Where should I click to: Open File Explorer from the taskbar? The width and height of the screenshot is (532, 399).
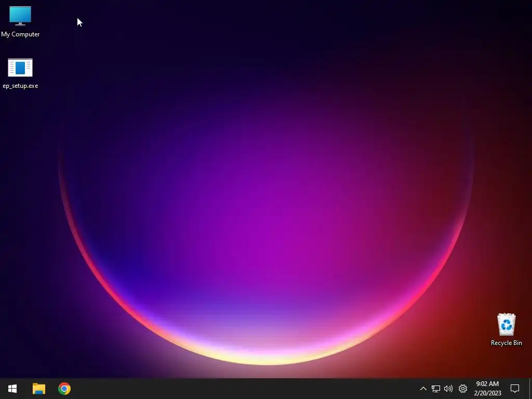pos(38,389)
